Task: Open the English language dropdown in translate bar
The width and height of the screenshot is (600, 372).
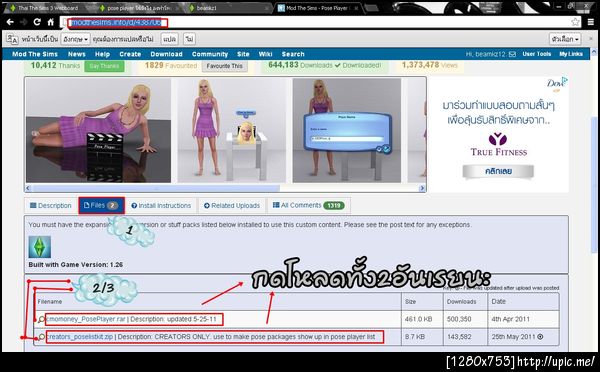Action: coord(76,39)
